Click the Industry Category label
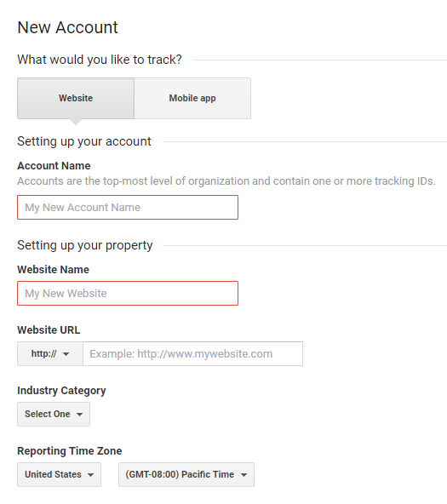The width and height of the screenshot is (447, 504). [61, 391]
